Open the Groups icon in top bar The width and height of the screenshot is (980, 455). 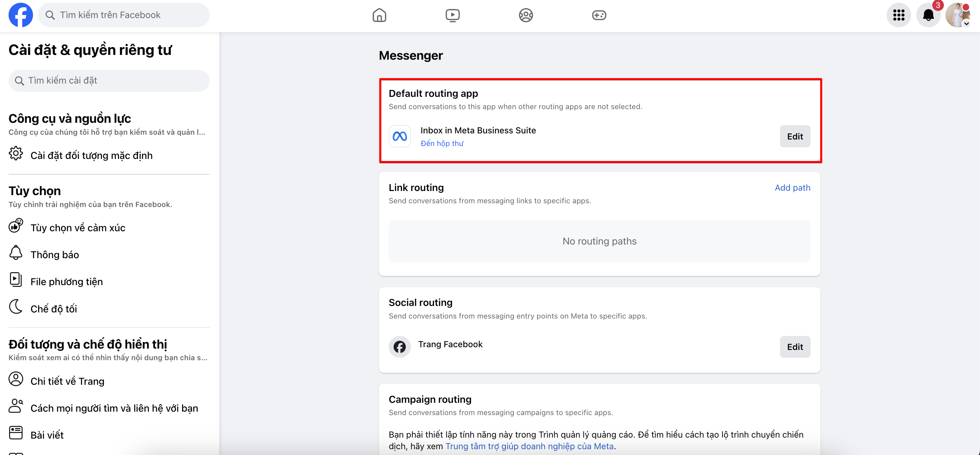[525, 15]
